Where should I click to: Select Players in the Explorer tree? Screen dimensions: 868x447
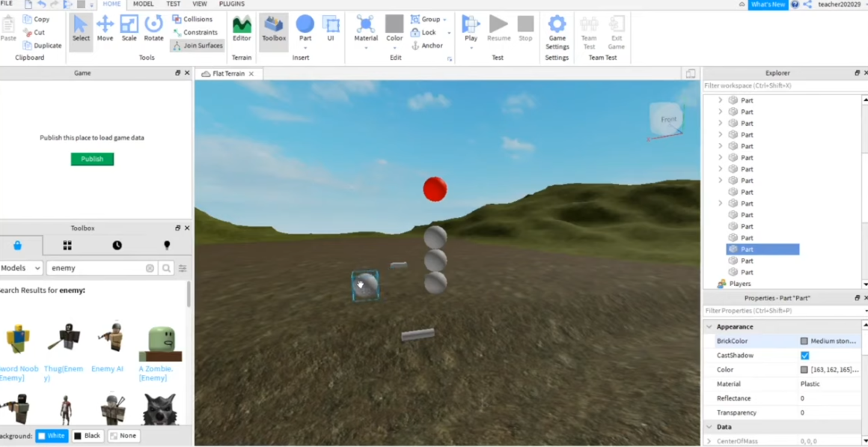click(739, 284)
